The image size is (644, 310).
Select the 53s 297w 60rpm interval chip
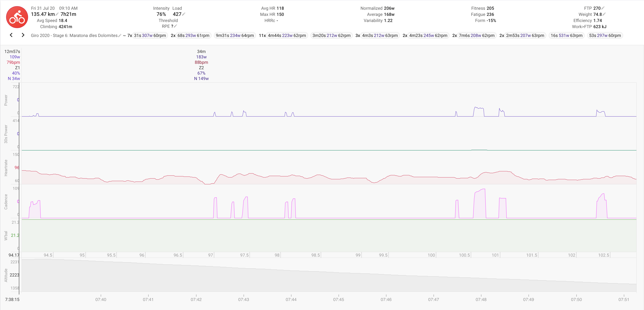(x=605, y=35)
